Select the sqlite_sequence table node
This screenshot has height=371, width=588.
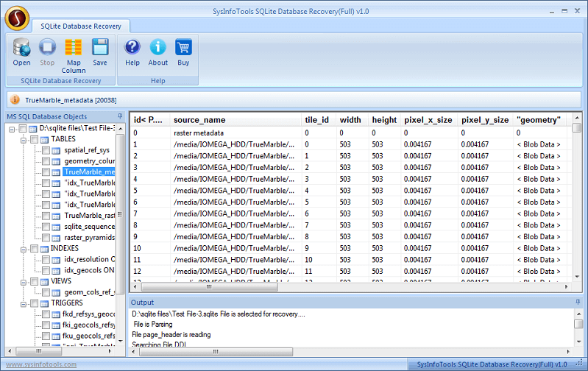click(x=89, y=227)
